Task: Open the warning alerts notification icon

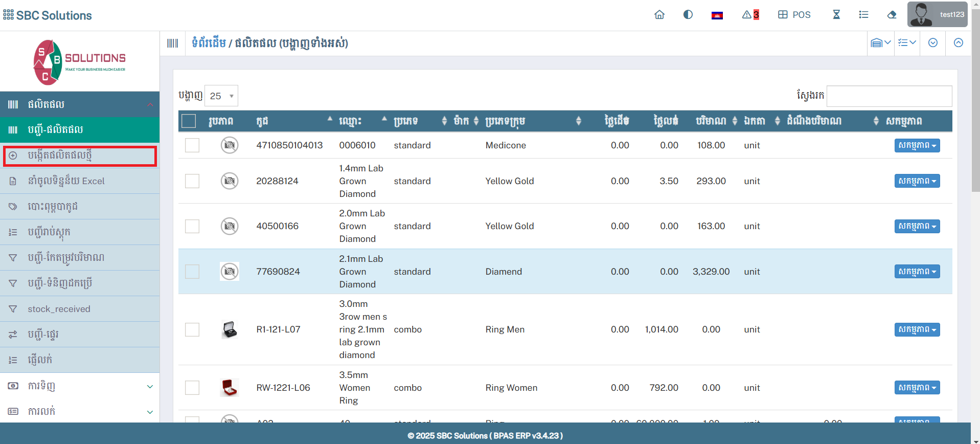Action: coord(750,15)
